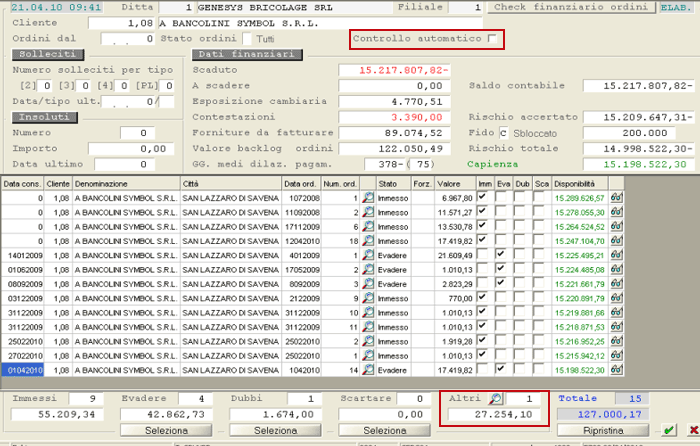Click the green checkmark confirm icon
Viewport: 700px width, 446px height.
(x=669, y=431)
